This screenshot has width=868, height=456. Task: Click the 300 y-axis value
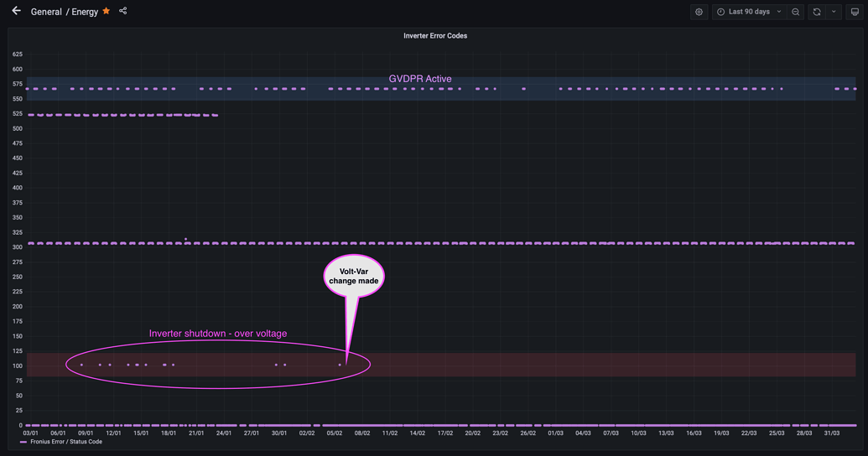click(17, 247)
